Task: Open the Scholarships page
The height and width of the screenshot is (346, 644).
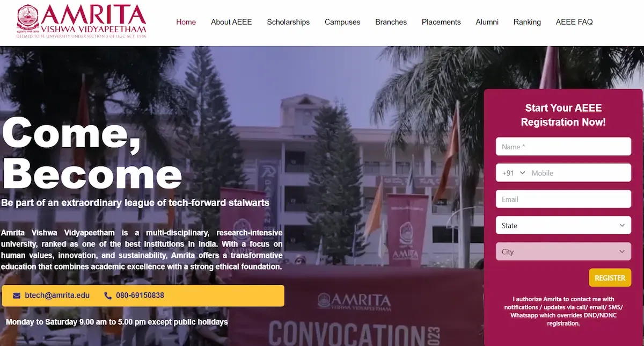Action: (x=288, y=22)
